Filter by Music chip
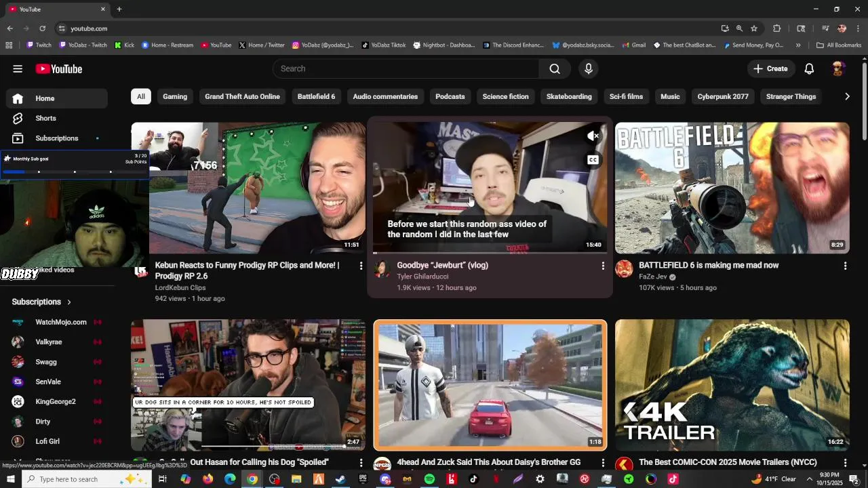868x488 pixels. [670, 96]
